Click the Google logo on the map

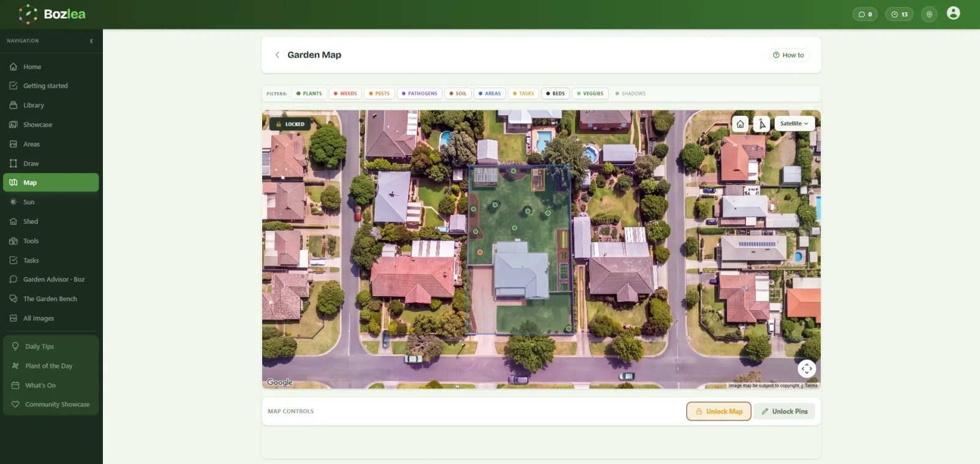[279, 382]
